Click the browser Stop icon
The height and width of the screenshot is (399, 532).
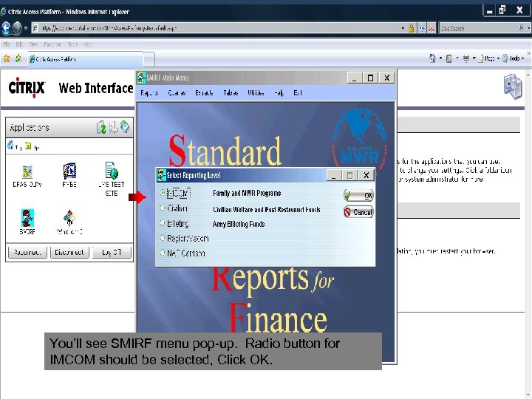(x=432, y=28)
